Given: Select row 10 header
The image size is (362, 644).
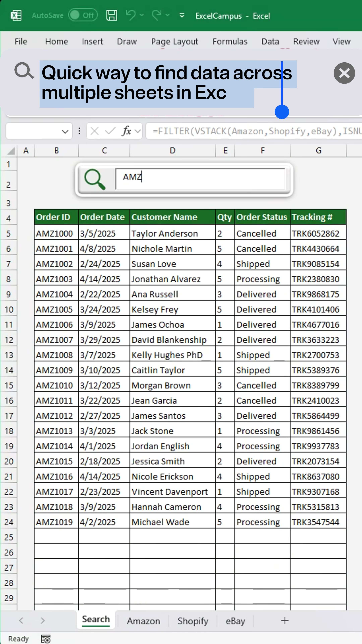Looking at the screenshot, I should [x=9, y=309].
